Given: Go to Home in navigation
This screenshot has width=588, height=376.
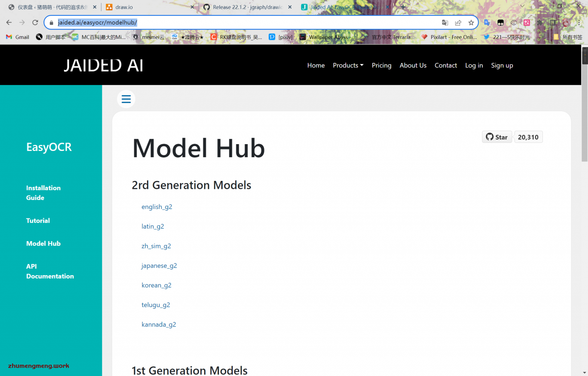Looking at the screenshot, I should coord(316,66).
